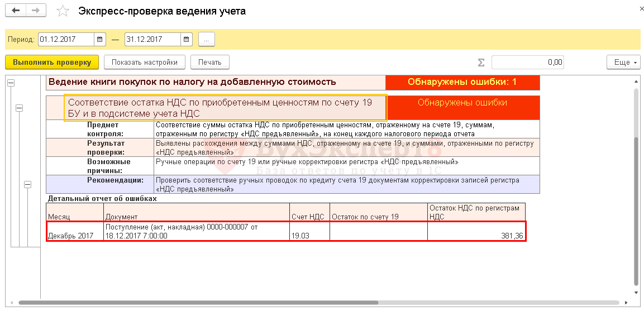Collapse the second-level report group
Viewport: 644px width, 311px height.
[20, 108]
